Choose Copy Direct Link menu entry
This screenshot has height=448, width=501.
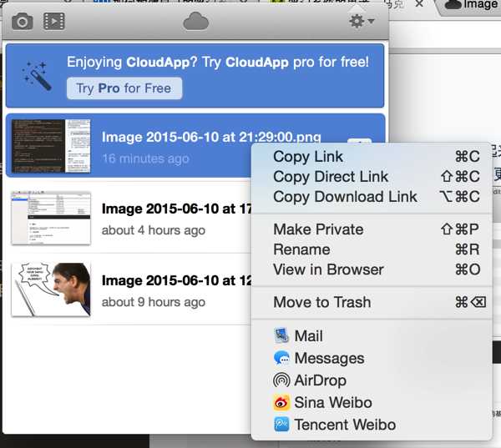click(x=372, y=177)
